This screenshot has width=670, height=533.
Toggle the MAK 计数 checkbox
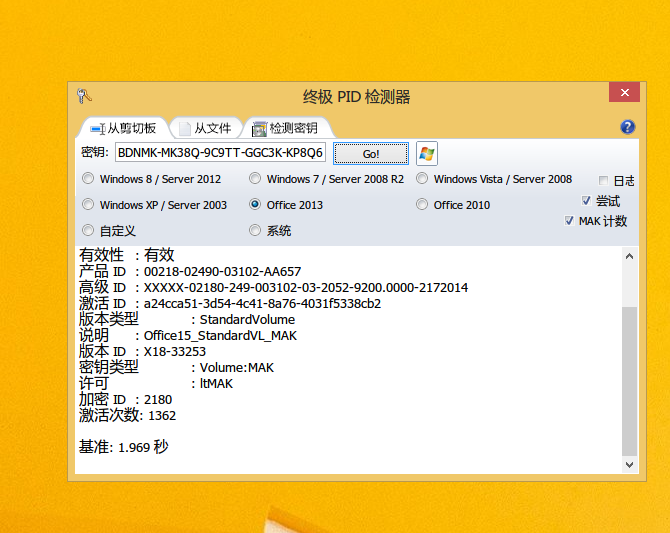point(569,221)
